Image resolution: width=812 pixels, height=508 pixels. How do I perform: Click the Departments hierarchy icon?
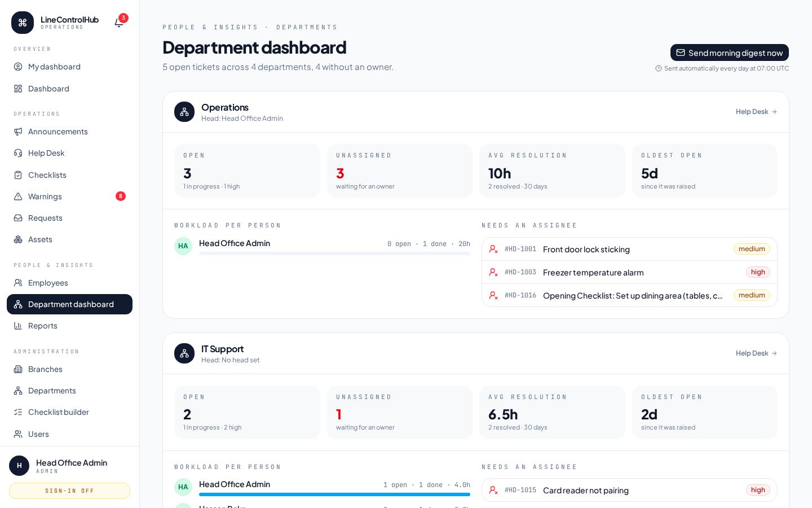click(18, 391)
